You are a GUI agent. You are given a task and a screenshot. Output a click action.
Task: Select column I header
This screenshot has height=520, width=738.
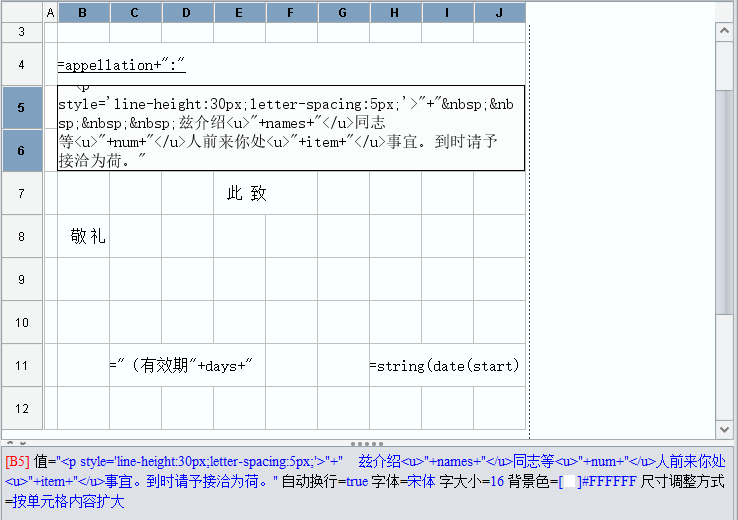tap(447, 13)
